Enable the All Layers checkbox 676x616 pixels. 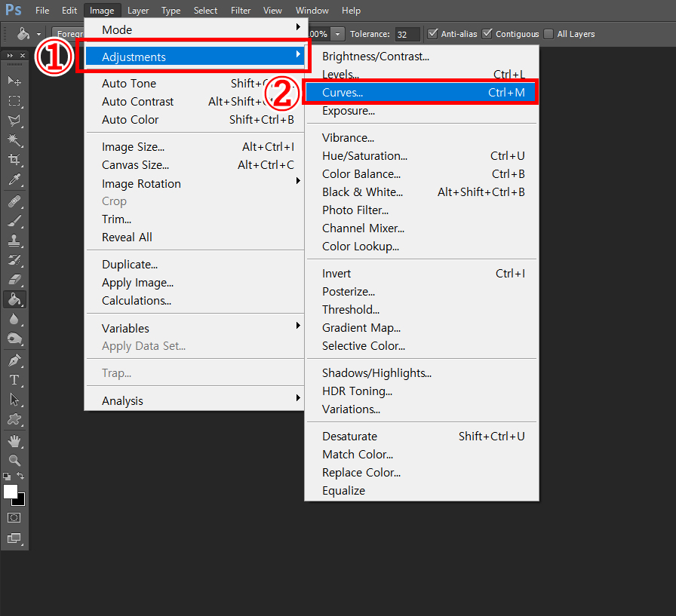(x=548, y=34)
